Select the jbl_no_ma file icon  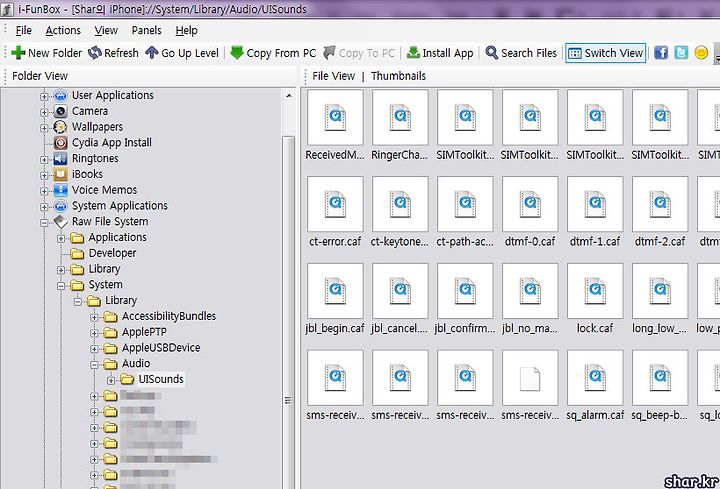(530, 291)
